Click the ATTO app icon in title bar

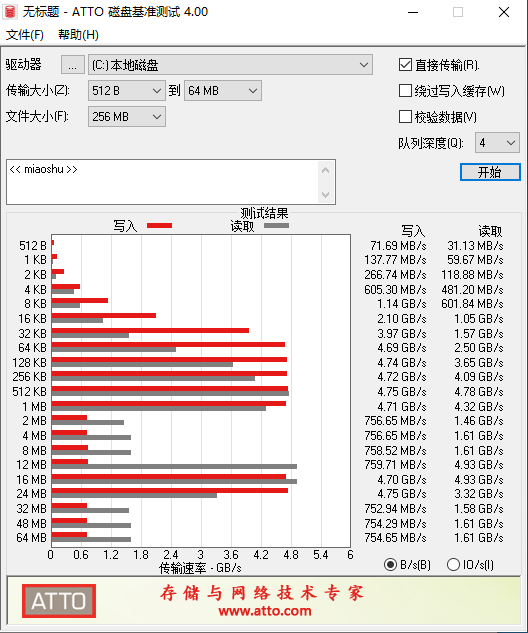[x=10, y=12]
